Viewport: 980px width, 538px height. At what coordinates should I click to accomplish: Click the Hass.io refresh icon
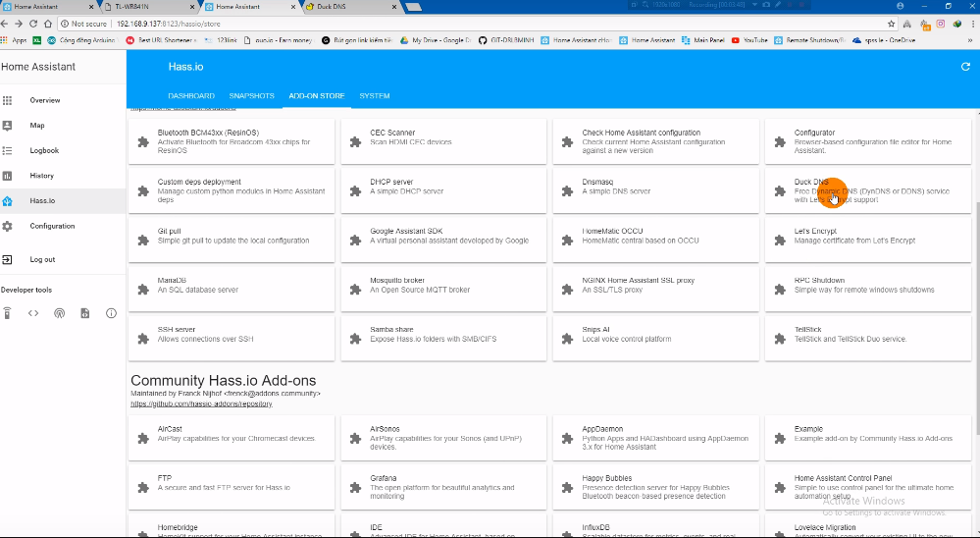965,67
